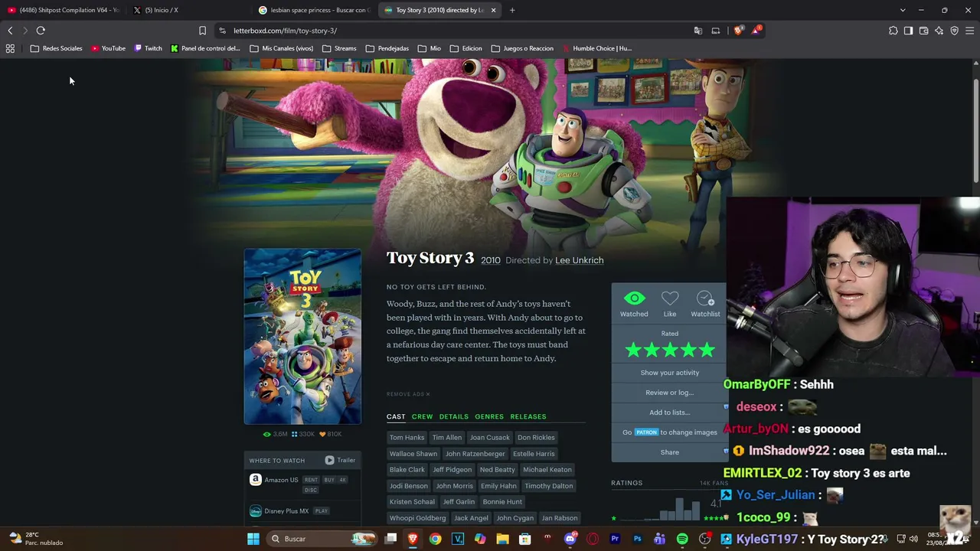
Task: Click Show your activity
Action: [670, 373]
